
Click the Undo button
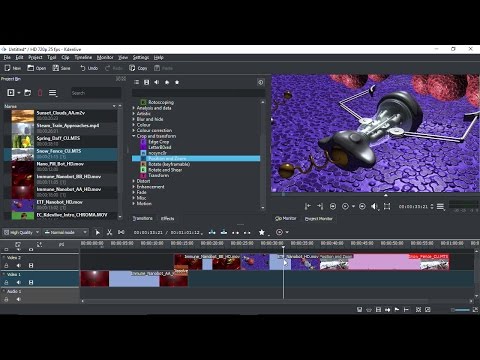pos(89,68)
